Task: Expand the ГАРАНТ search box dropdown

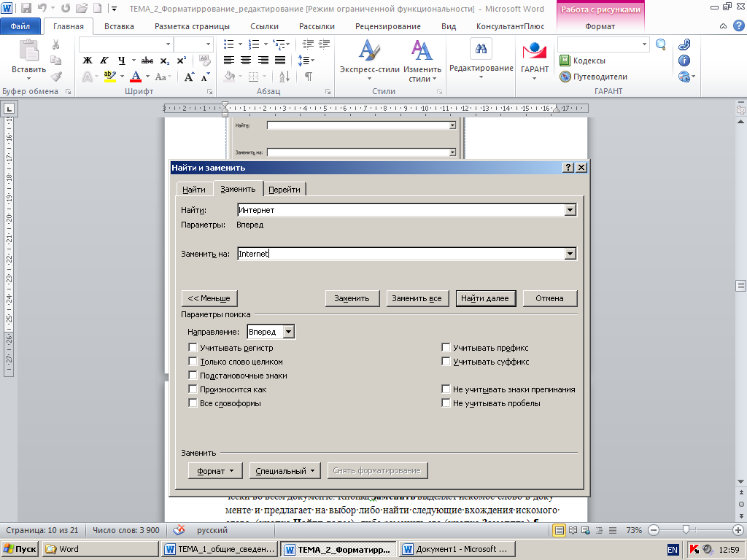Action: (x=644, y=44)
